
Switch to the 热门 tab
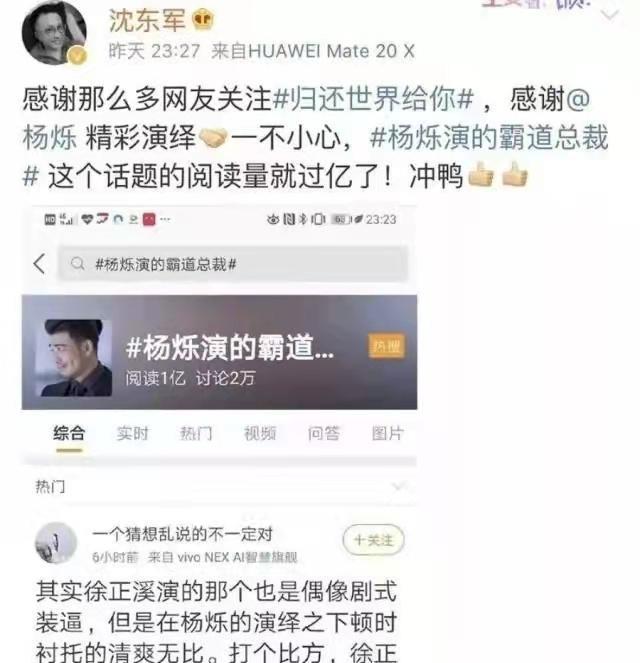tap(196, 433)
